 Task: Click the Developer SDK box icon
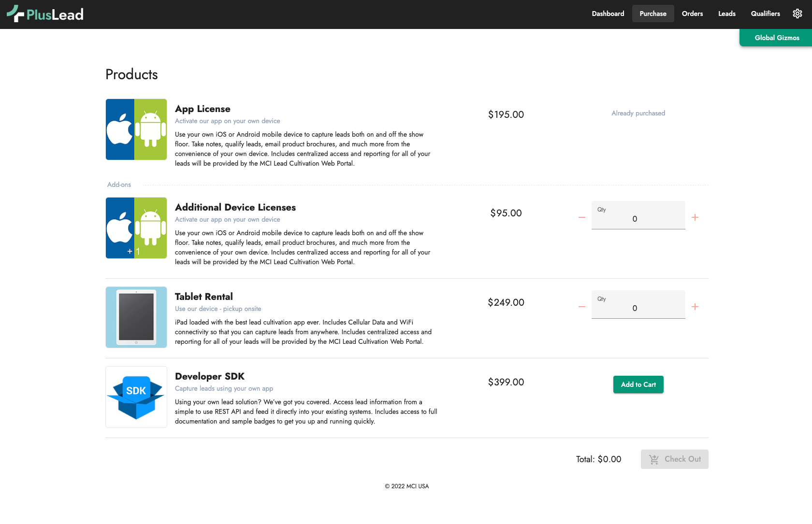click(136, 397)
